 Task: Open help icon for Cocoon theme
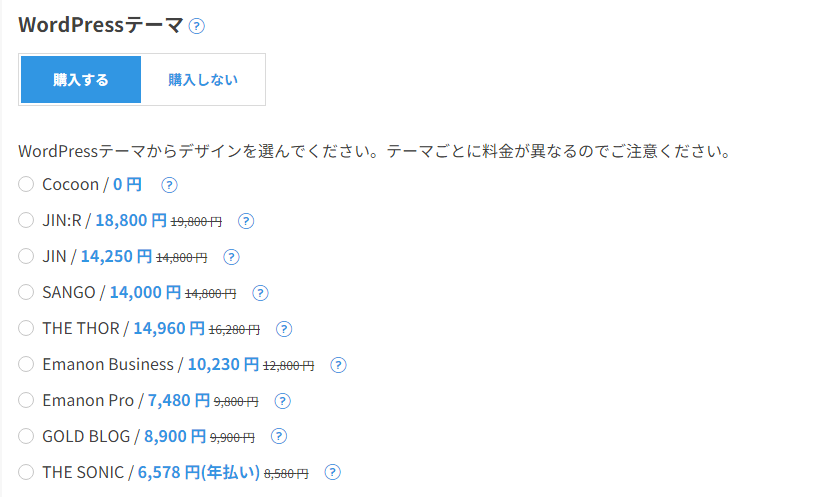click(x=169, y=185)
